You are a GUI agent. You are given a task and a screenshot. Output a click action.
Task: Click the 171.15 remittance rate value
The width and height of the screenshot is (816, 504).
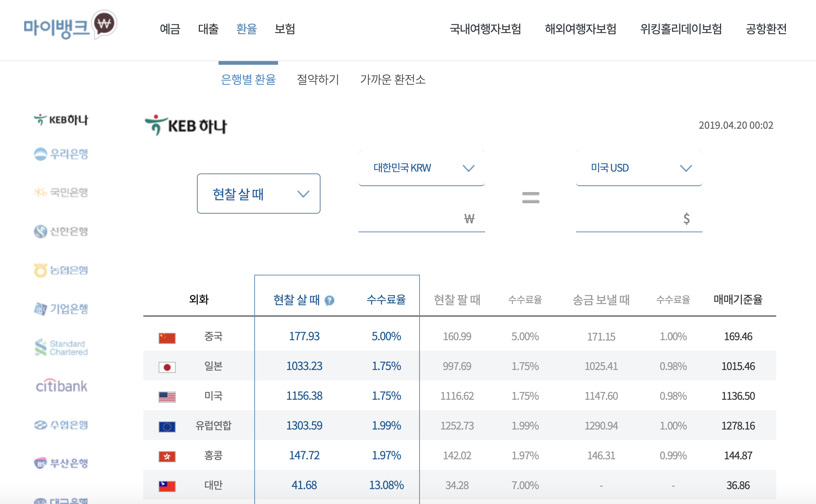601,337
